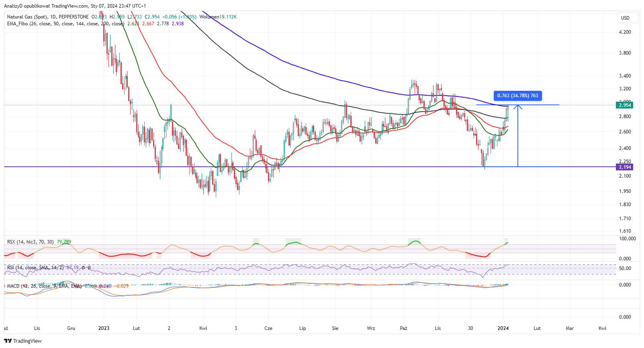Click the 2024 label on time axis
Image resolution: width=644 pixels, height=348 pixels.
[x=503, y=328]
